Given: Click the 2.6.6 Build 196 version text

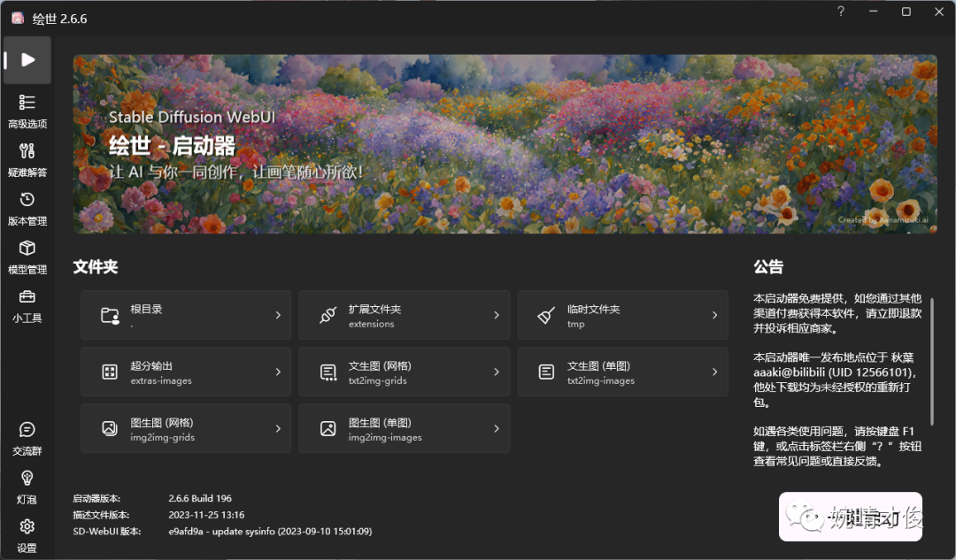Looking at the screenshot, I should [200, 498].
